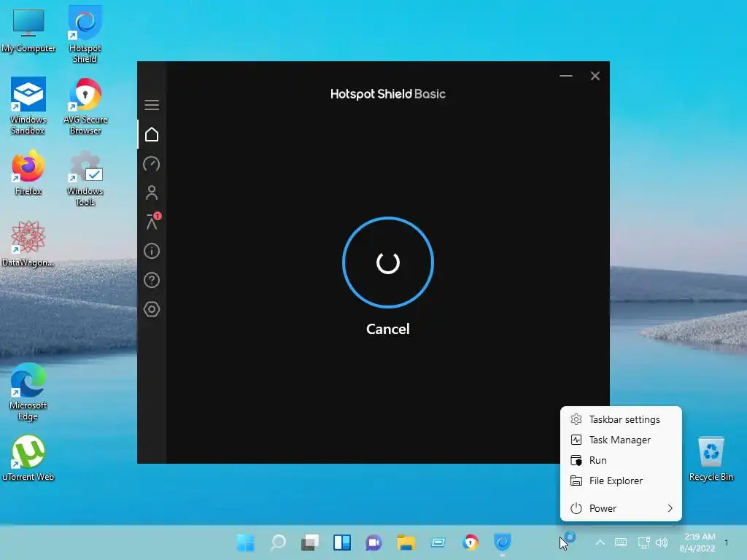Open network tray icon
The image size is (747, 560).
pyautogui.click(x=643, y=542)
